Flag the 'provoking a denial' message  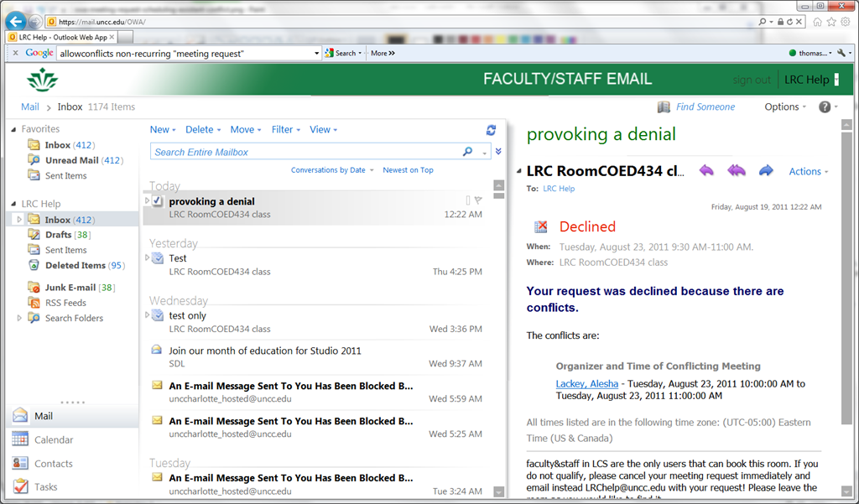tap(478, 200)
